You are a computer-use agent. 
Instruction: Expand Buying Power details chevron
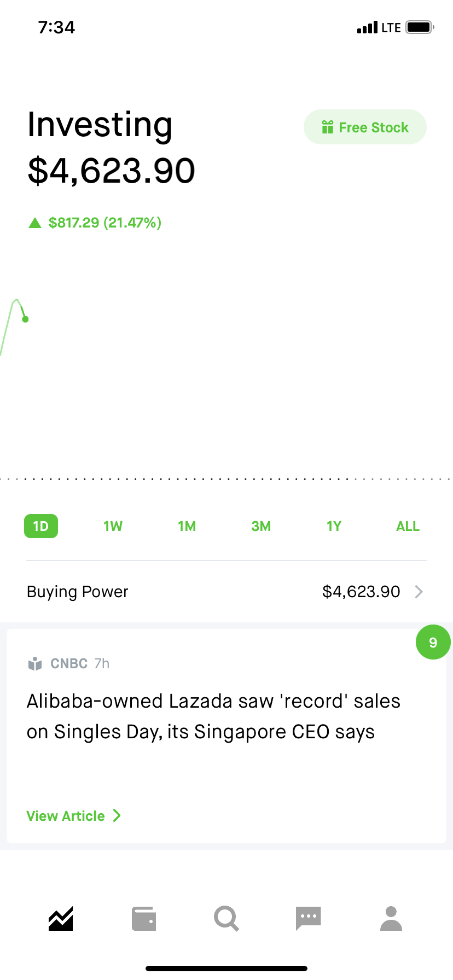(x=419, y=592)
